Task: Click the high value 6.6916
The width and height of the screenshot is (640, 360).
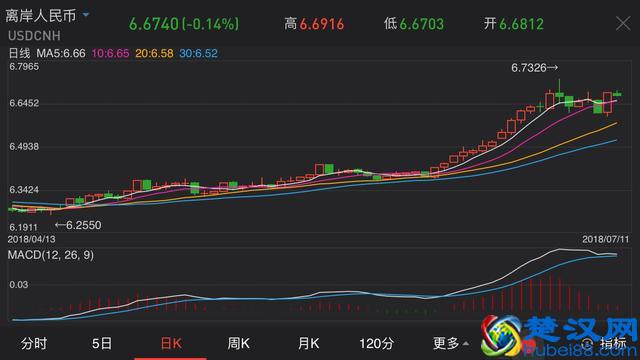Action: [322, 24]
